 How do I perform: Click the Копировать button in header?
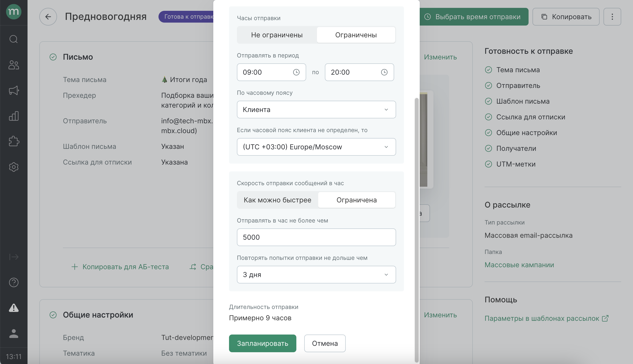pyautogui.click(x=566, y=17)
